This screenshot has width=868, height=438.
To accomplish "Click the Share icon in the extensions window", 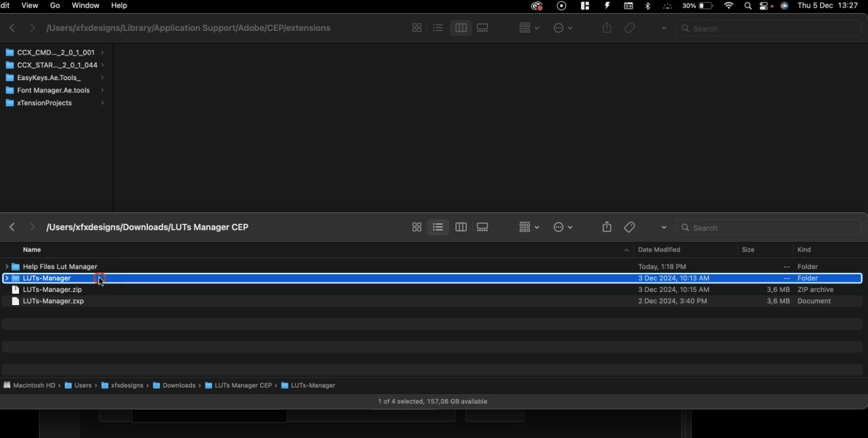I will (607, 28).
